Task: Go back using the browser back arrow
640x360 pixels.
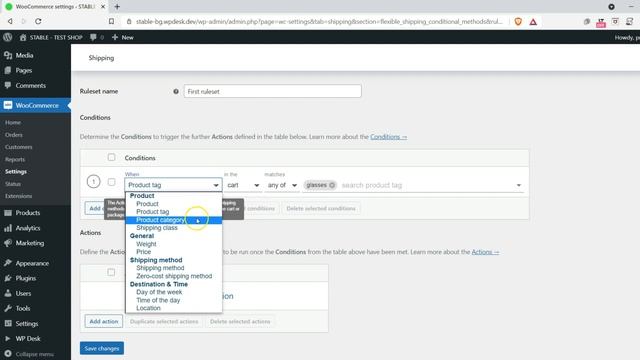Action: [x=10, y=21]
